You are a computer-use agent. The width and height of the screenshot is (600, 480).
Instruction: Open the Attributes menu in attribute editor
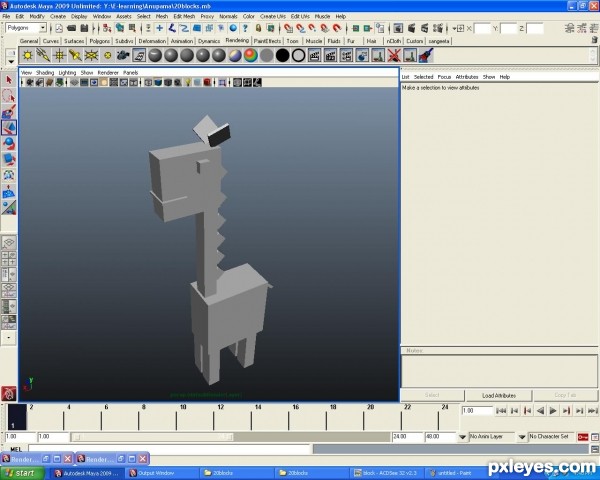coord(466,77)
